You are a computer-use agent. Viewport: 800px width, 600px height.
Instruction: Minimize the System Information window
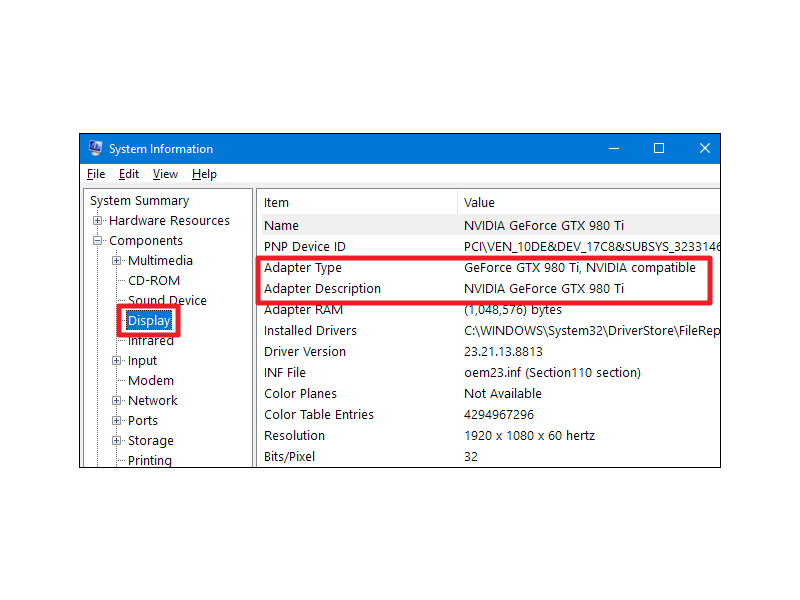coord(614,148)
